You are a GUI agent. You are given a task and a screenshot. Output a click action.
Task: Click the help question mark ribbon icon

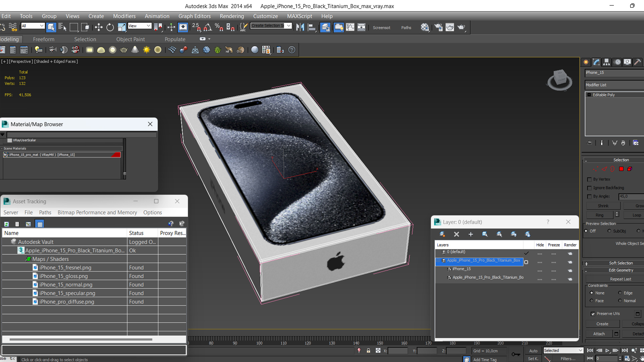click(292, 50)
